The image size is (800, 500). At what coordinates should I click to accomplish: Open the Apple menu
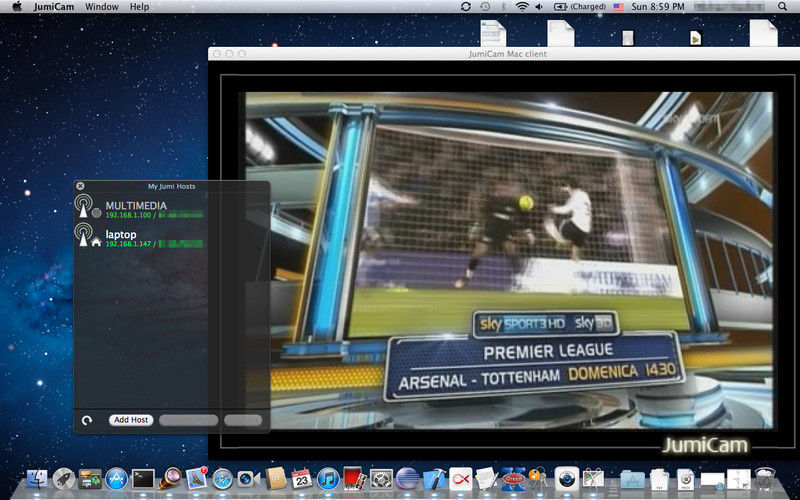click(17, 7)
